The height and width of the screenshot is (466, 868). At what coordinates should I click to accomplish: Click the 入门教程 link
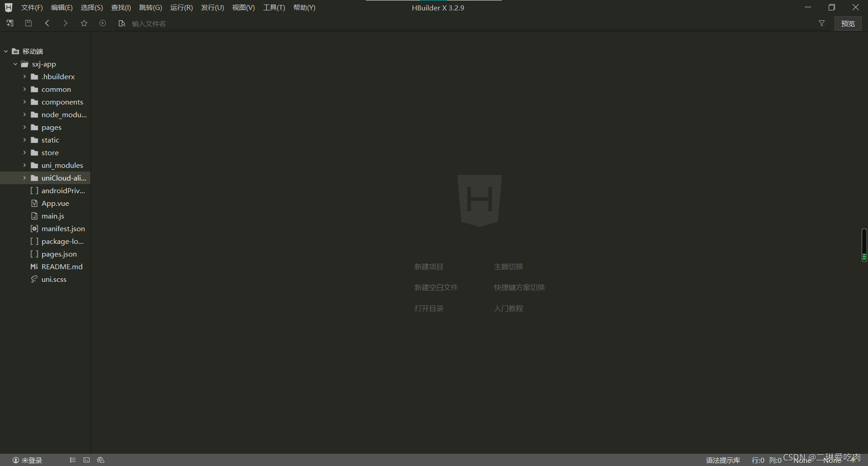508,308
